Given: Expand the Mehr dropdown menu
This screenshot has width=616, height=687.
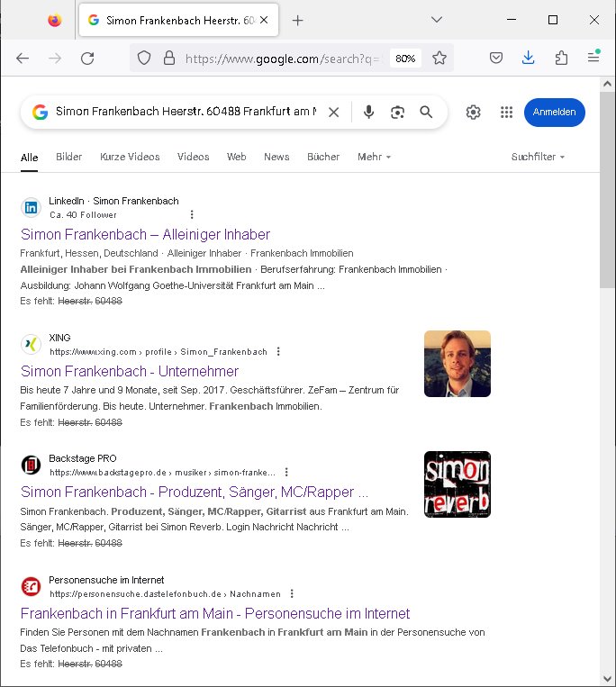Looking at the screenshot, I should click(374, 157).
